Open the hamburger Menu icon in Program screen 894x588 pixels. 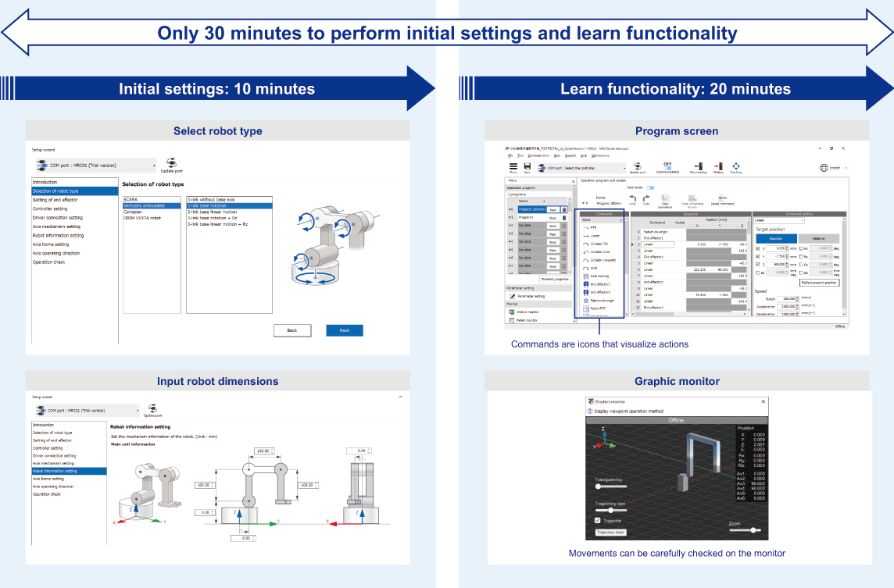click(513, 166)
